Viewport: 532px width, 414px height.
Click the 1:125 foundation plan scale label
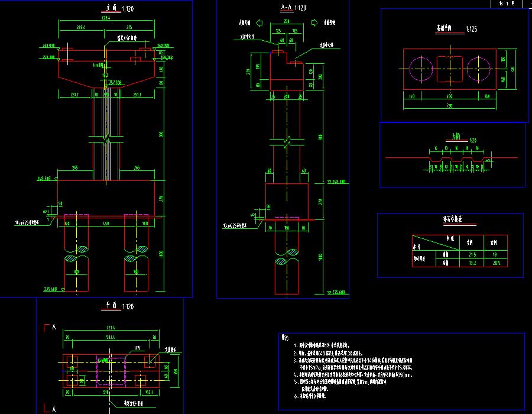(x=472, y=29)
